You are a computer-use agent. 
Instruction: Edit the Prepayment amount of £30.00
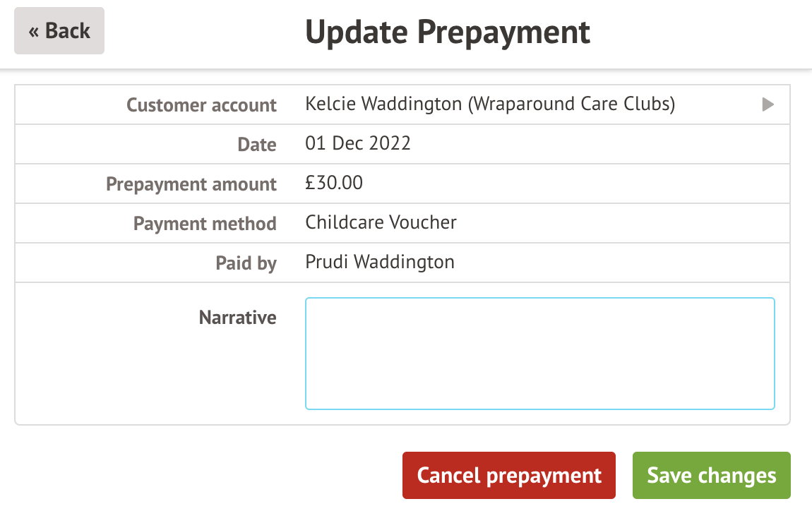333,183
